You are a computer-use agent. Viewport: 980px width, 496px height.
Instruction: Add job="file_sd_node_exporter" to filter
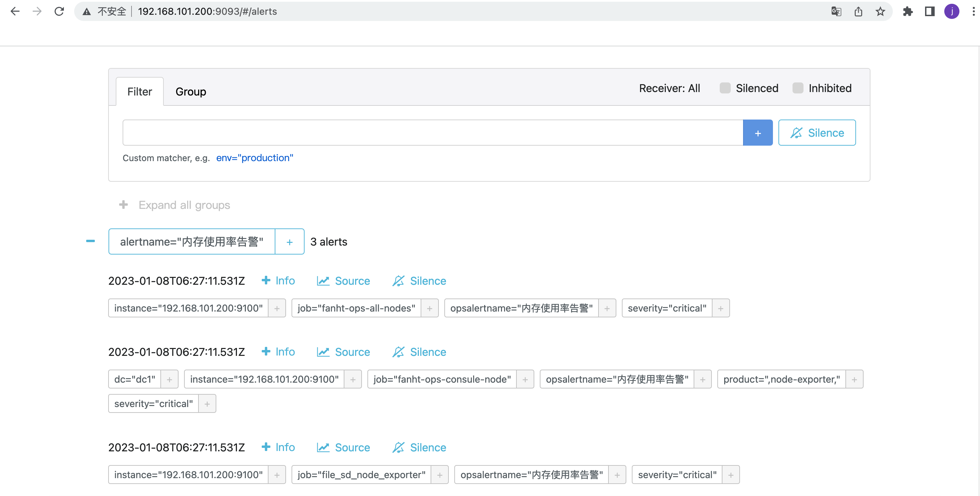440,475
